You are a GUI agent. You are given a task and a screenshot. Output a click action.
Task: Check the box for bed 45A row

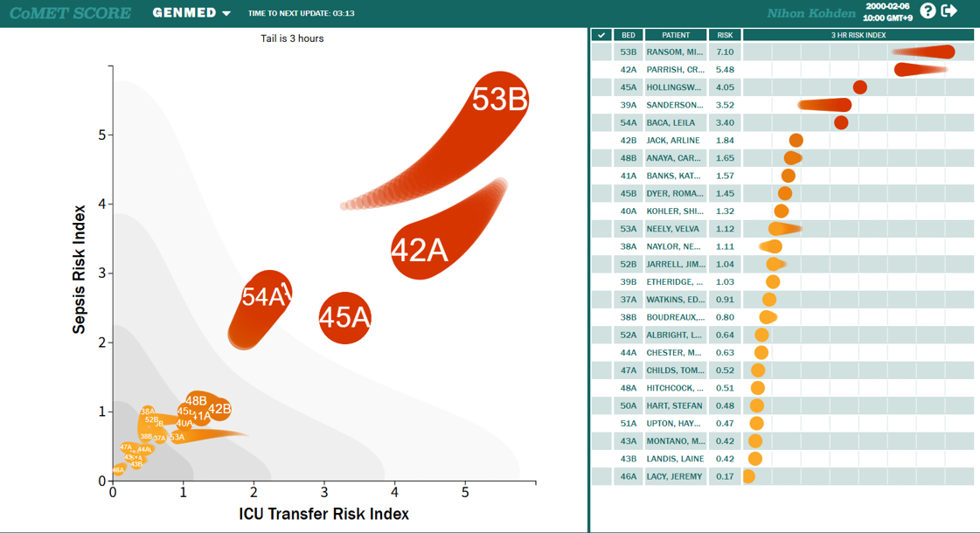pyautogui.click(x=601, y=87)
